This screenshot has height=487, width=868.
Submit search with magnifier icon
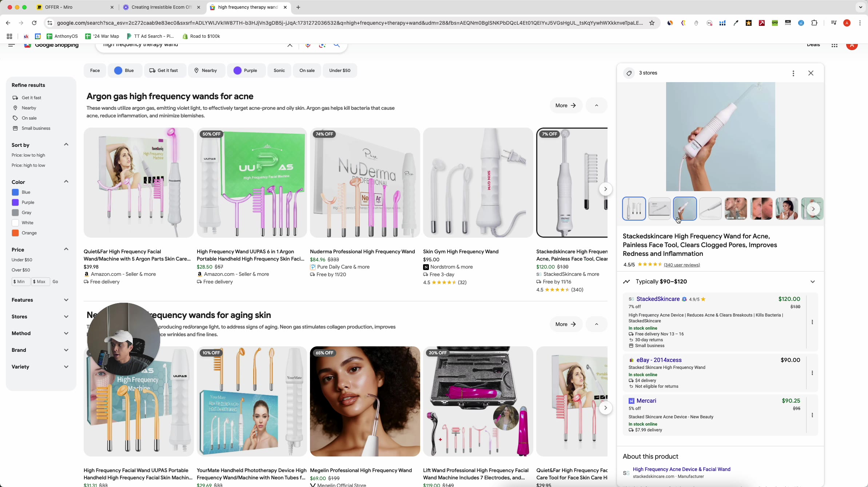[x=337, y=45]
